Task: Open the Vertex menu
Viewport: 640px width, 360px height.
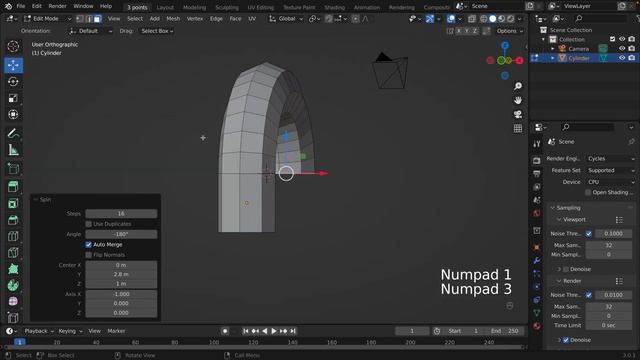Action: point(195,19)
